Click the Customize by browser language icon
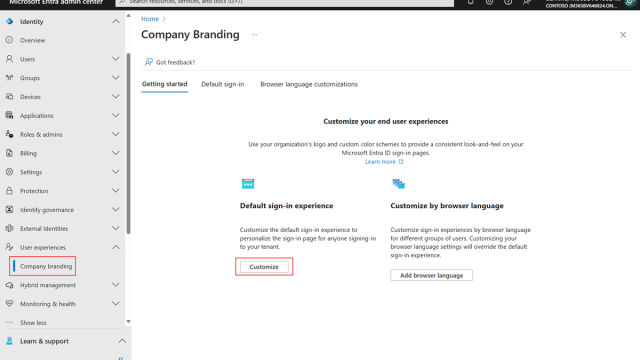Viewport: 640px width, 360px height. pyautogui.click(x=398, y=184)
